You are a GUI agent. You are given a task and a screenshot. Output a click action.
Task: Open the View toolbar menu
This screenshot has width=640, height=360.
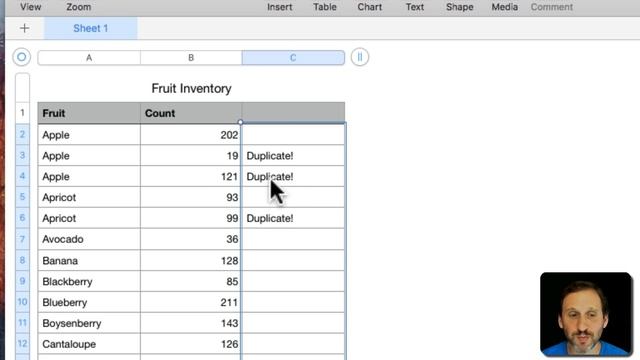click(31, 7)
